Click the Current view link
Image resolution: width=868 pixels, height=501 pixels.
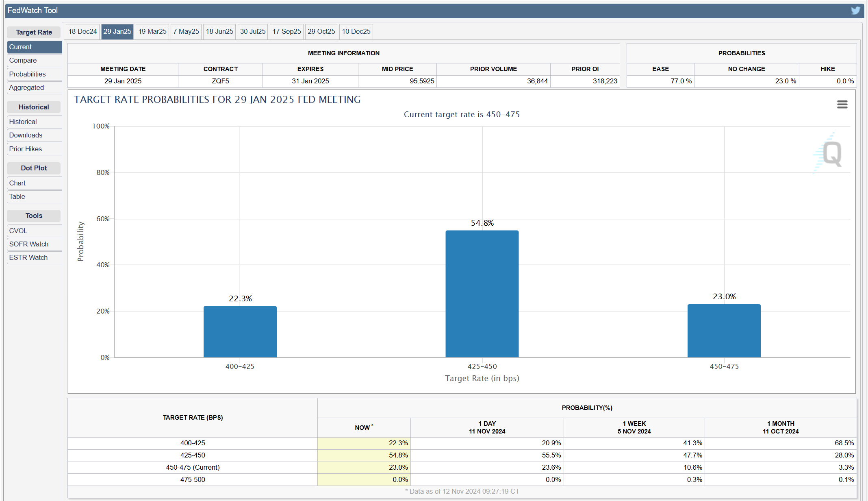[x=20, y=47]
